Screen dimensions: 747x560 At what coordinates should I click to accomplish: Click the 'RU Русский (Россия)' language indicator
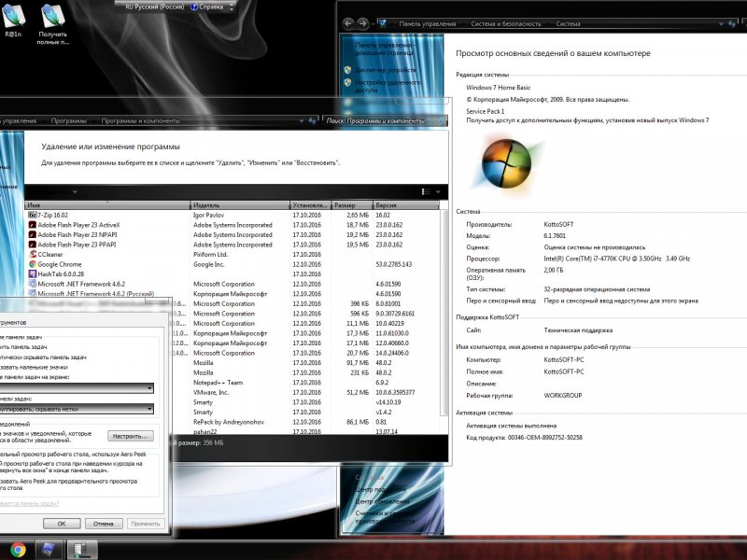coord(154,7)
